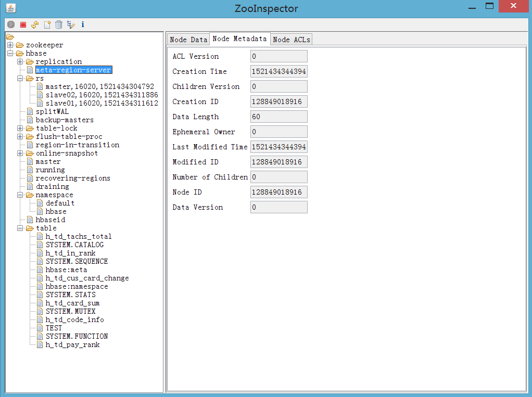
Task: Click the Node Viewers settings icon
Action: pyautogui.click(x=71, y=24)
